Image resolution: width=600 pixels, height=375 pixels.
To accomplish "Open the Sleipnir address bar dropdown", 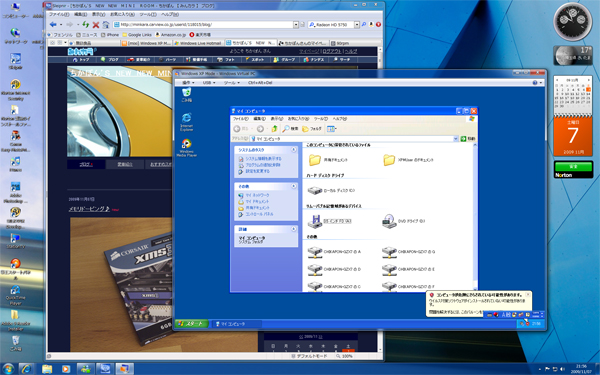I will click(296, 24).
